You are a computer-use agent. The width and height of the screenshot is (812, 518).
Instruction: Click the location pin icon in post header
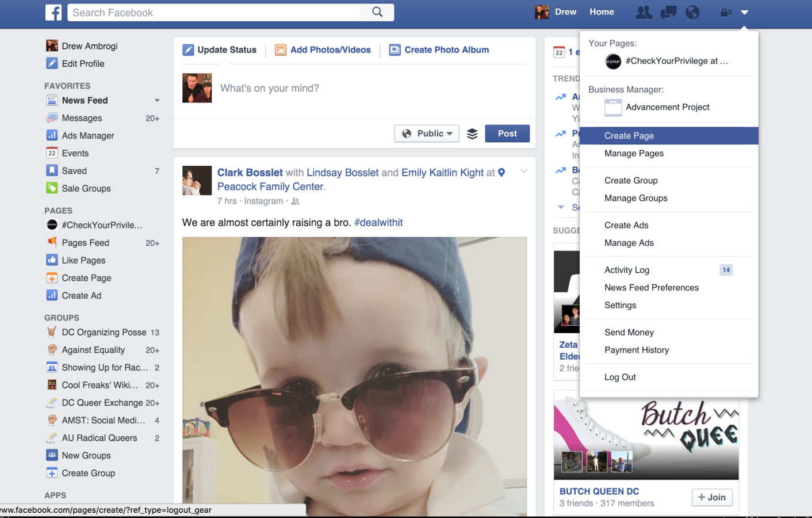coord(501,173)
